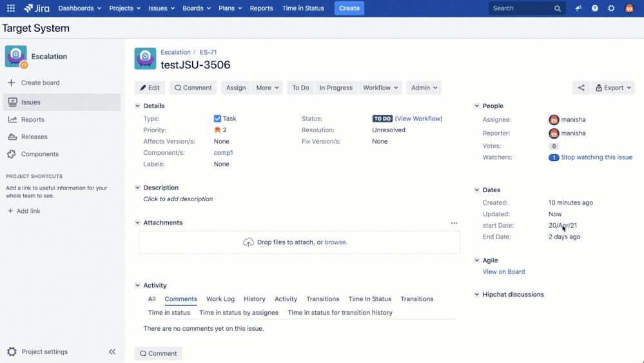Click the upload cloud icon in Attachments
The image size is (644, 363).
(x=248, y=242)
